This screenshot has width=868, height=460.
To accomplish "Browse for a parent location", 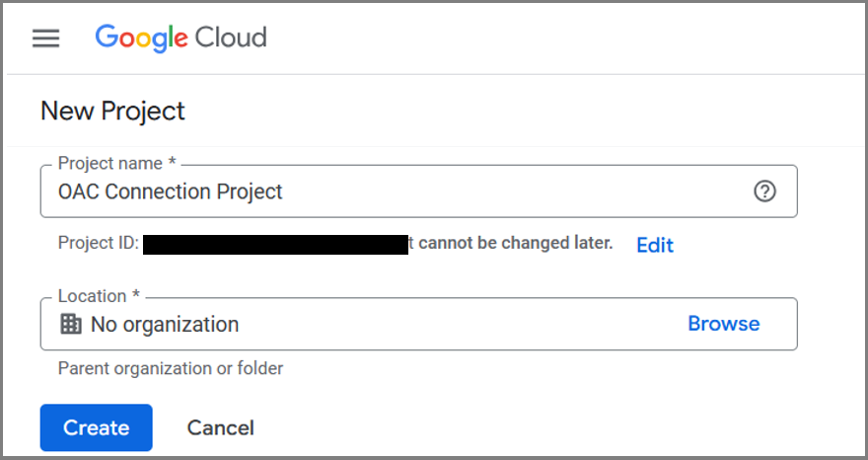I will click(723, 324).
